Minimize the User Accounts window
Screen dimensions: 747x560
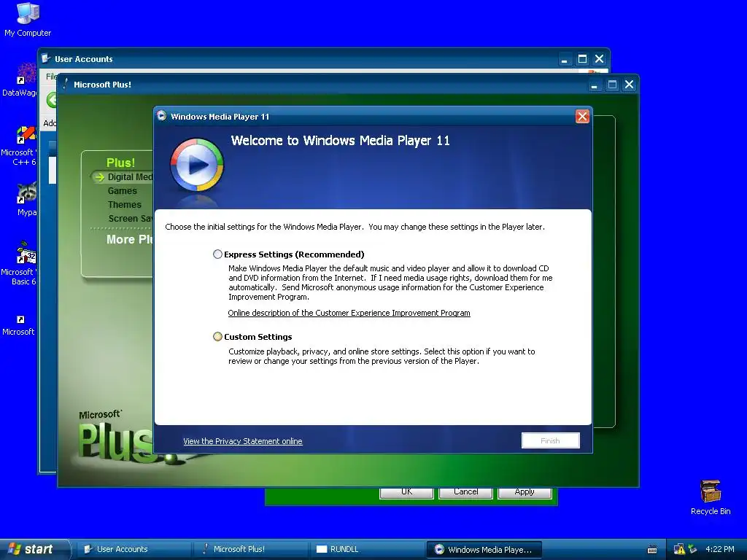pyautogui.click(x=564, y=59)
